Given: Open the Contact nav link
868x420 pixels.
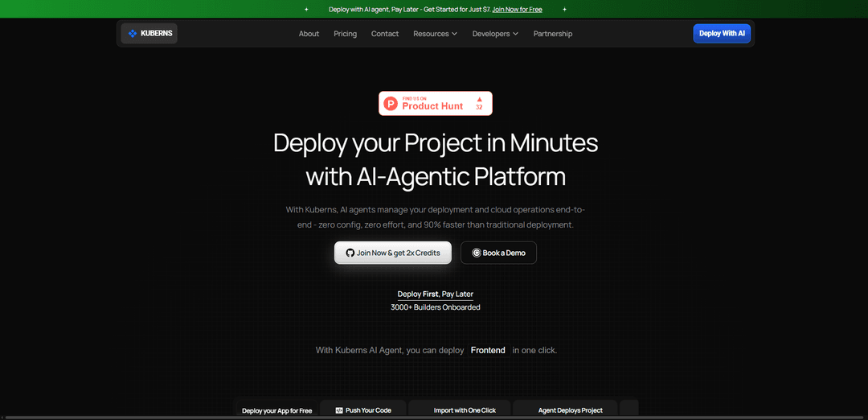Looking at the screenshot, I should coord(385,34).
